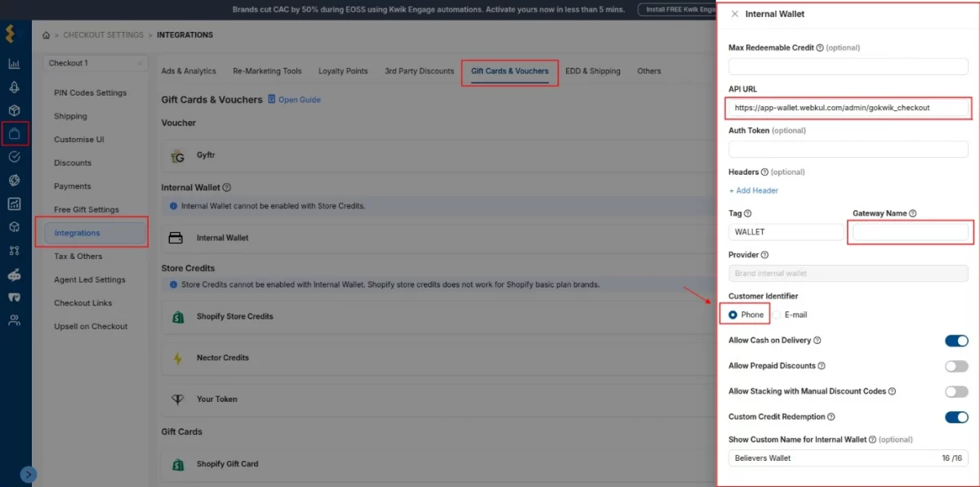Click help icon beside Allow Stacking with Manual Discount Codes
This screenshot has width=980, height=487.
tap(893, 391)
